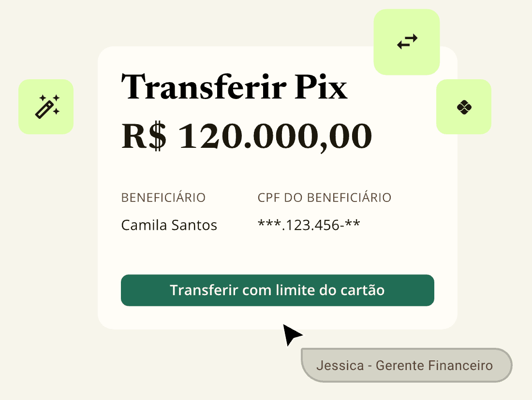Select the swap arrows green tile
Image resolution: width=532 pixels, height=400 pixels.
[x=406, y=42]
